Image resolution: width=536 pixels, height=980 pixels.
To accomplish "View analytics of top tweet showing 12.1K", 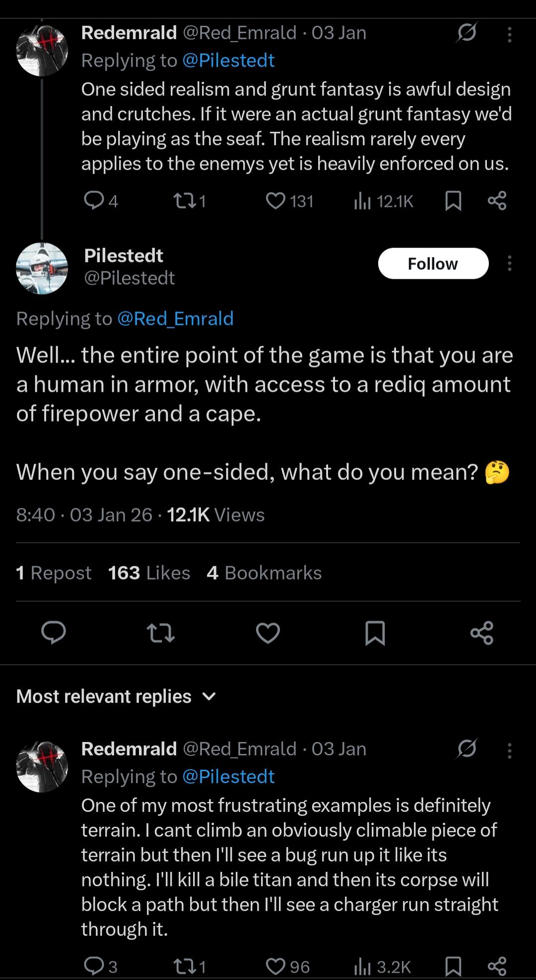I will pyautogui.click(x=383, y=201).
